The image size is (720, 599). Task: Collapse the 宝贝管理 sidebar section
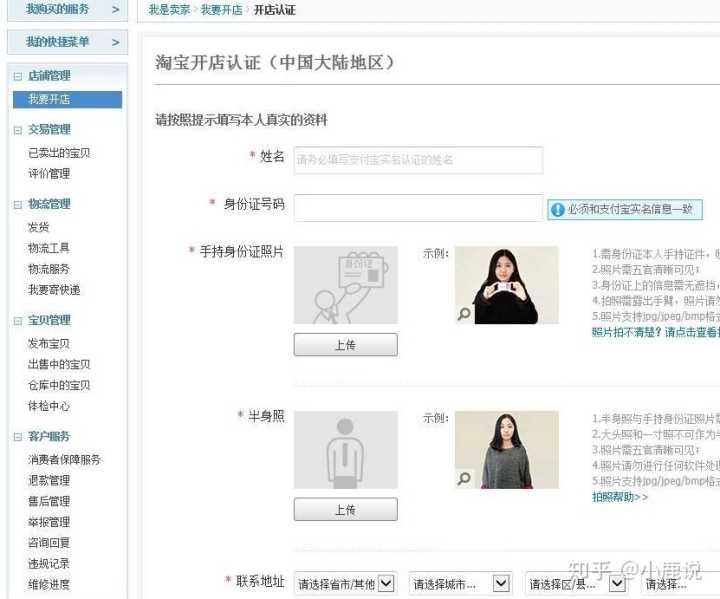click(x=17, y=321)
